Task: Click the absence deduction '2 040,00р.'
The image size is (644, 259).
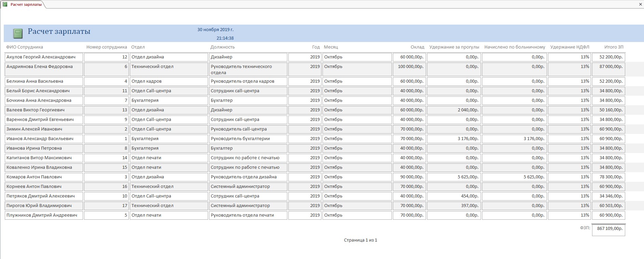Action: pos(454,110)
